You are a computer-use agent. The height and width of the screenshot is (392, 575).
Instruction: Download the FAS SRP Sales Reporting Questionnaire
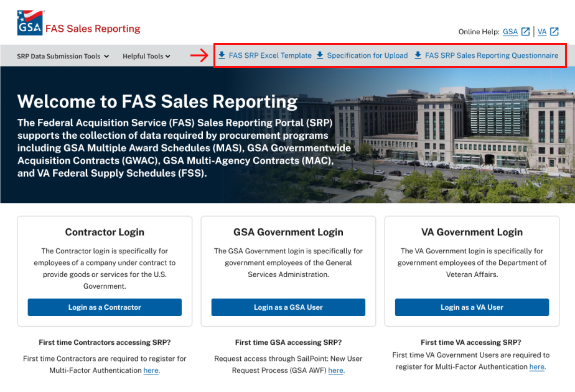point(492,55)
